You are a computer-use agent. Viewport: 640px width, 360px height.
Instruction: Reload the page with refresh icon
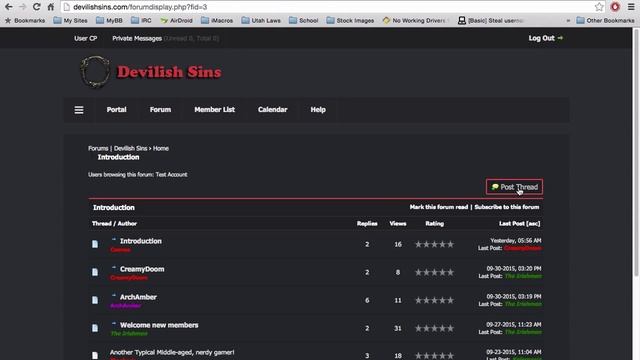click(x=36, y=7)
